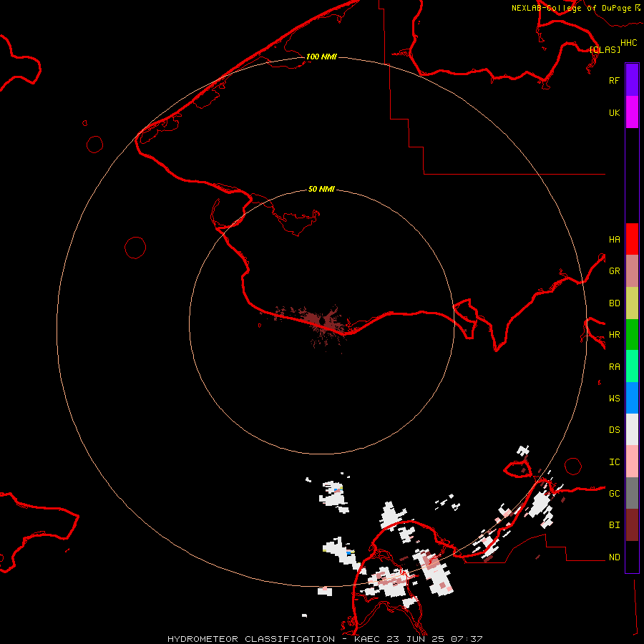Screen dimensions: 644x644
Task: Click the 'DS' legend label
Action: 614,429
